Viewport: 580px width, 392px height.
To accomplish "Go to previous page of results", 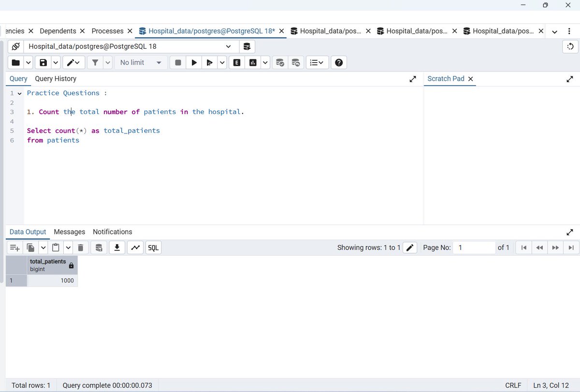I will (539, 247).
